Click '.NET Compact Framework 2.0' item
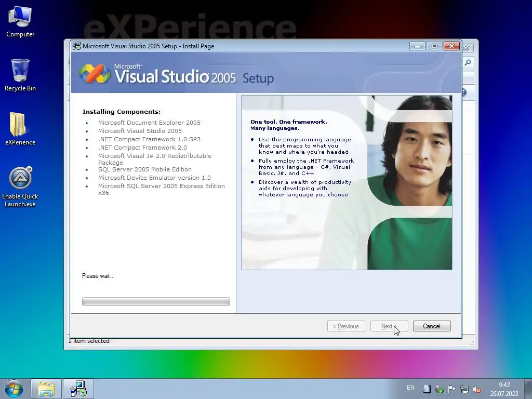Image resolution: width=532 pixels, height=399 pixels. click(x=142, y=148)
